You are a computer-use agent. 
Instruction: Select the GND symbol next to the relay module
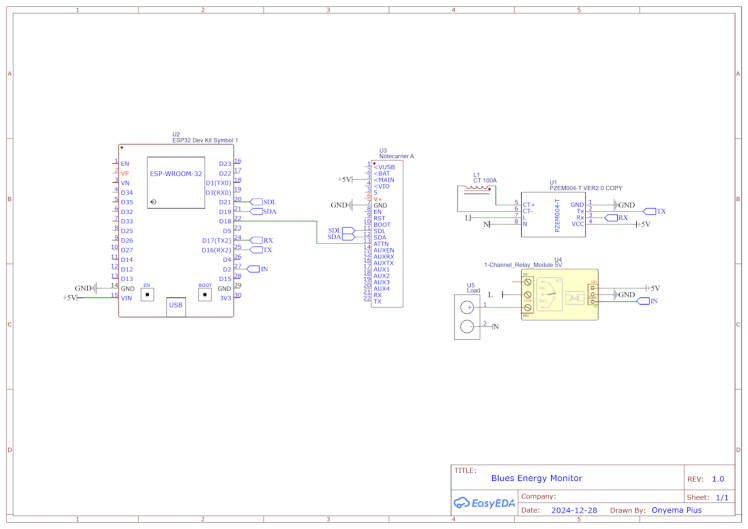pyautogui.click(x=624, y=295)
